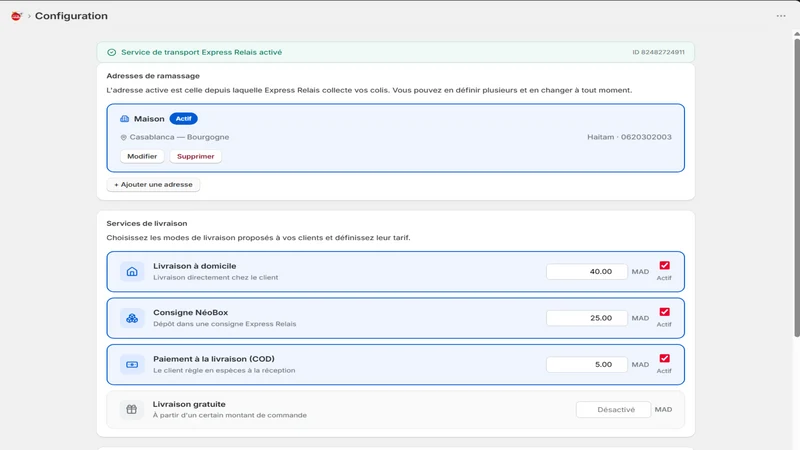
Task: Edit the 40.00 price for Livraison à domicile
Action: pyautogui.click(x=587, y=271)
